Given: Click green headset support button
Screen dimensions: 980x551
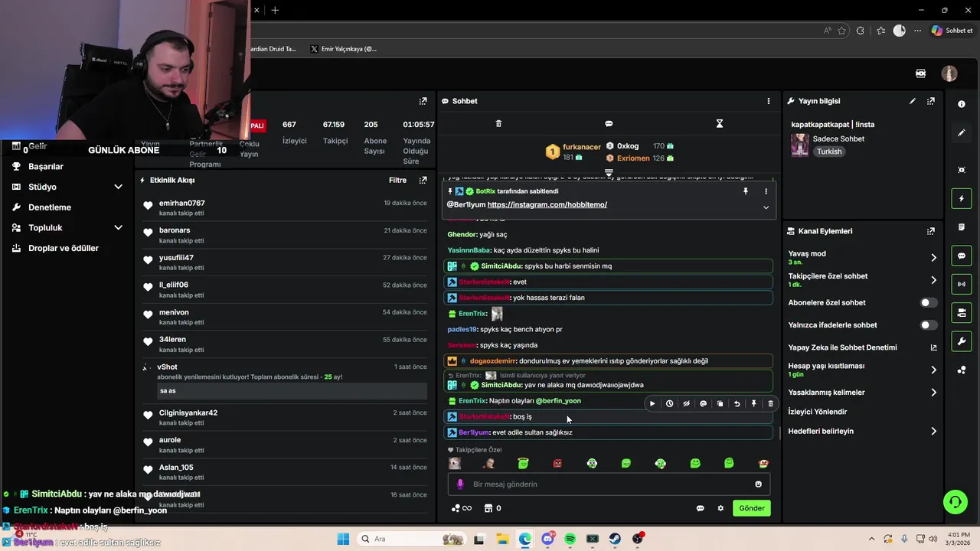Looking at the screenshot, I should coord(955,502).
